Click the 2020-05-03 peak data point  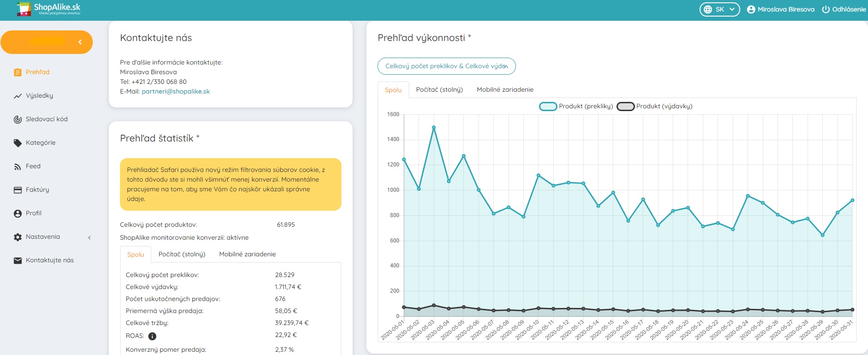tap(434, 128)
